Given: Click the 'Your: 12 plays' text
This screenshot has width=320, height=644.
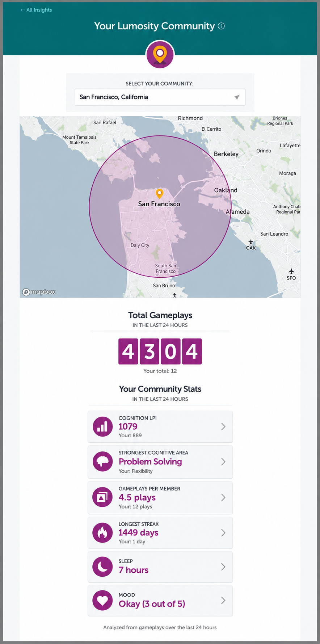Looking at the screenshot, I should pyautogui.click(x=135, y=506).
